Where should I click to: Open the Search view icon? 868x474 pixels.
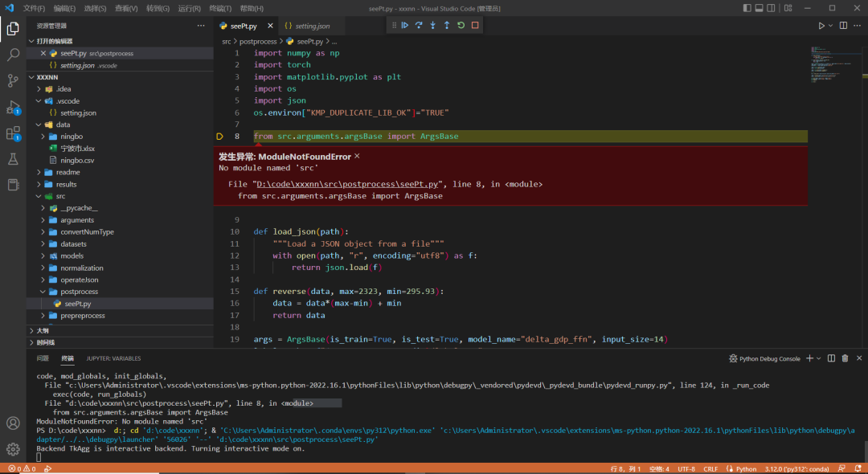point(13,54)
